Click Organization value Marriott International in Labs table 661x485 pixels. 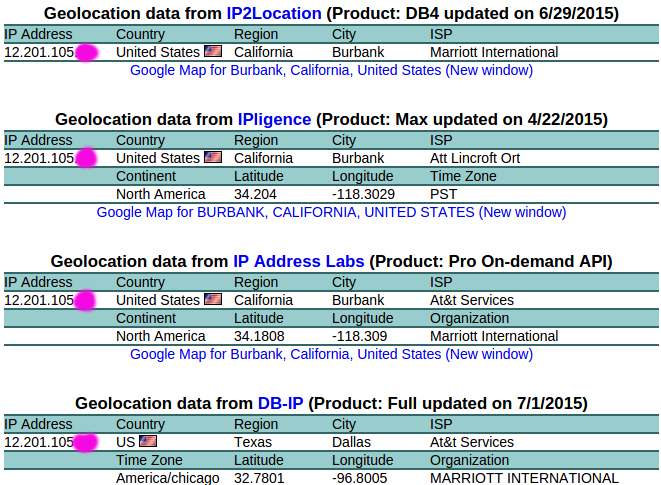(x=494, y=337)
